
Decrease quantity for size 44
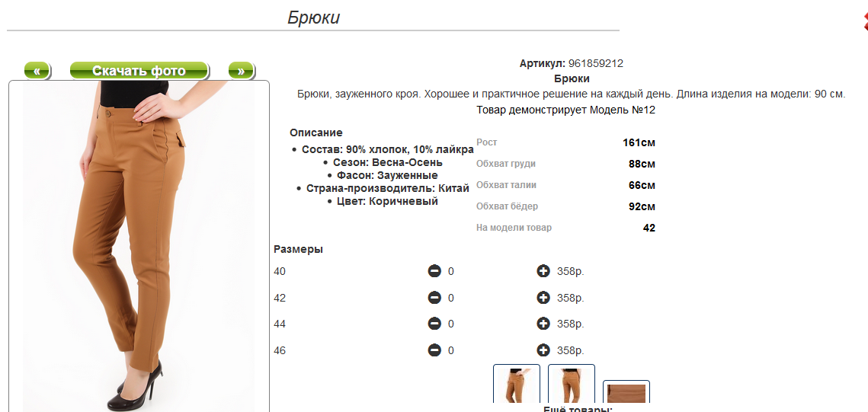click(434, 324)
